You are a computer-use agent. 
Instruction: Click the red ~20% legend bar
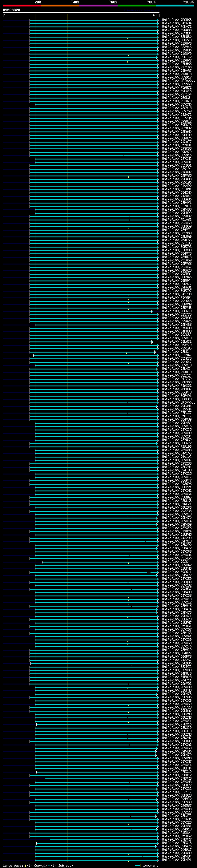[x=22, y=6]
